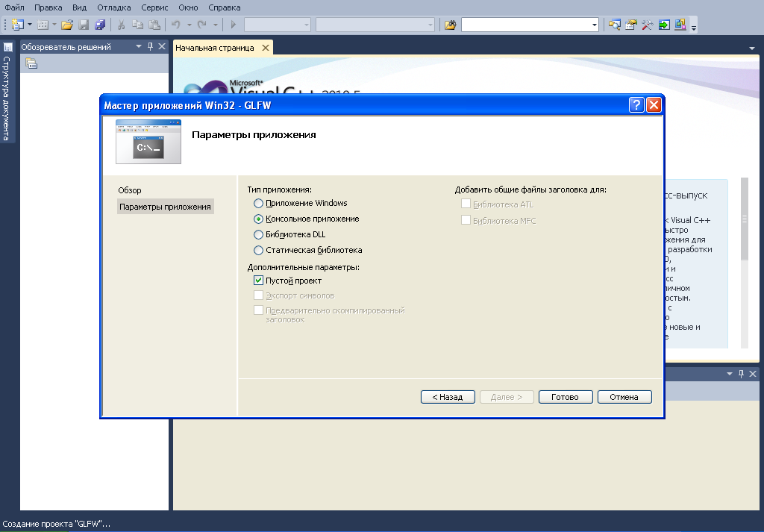The image size is (764, 532).
Task: Select Статическая библиотека radio button
Action: point(258,251)
